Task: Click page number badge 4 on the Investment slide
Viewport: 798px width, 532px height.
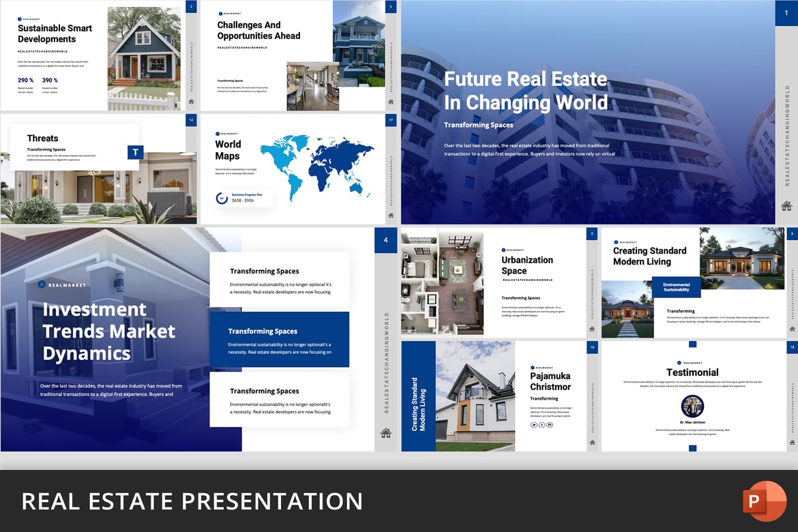Action: (386, 240)
